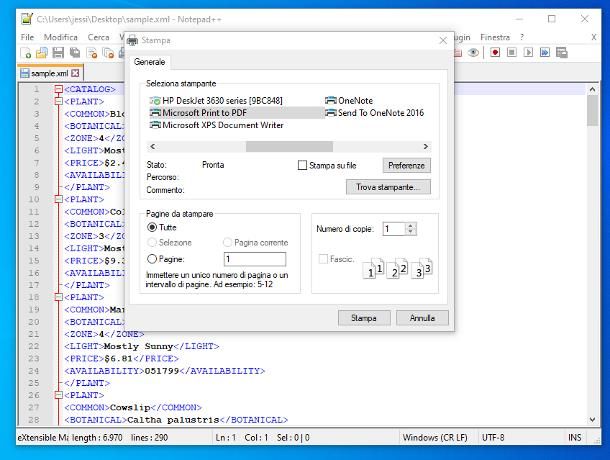The height and width of the screenshot is (460, 610).
Task: Collapse the PLANT fold marker on line 18
Action: [x=58, y=297]
